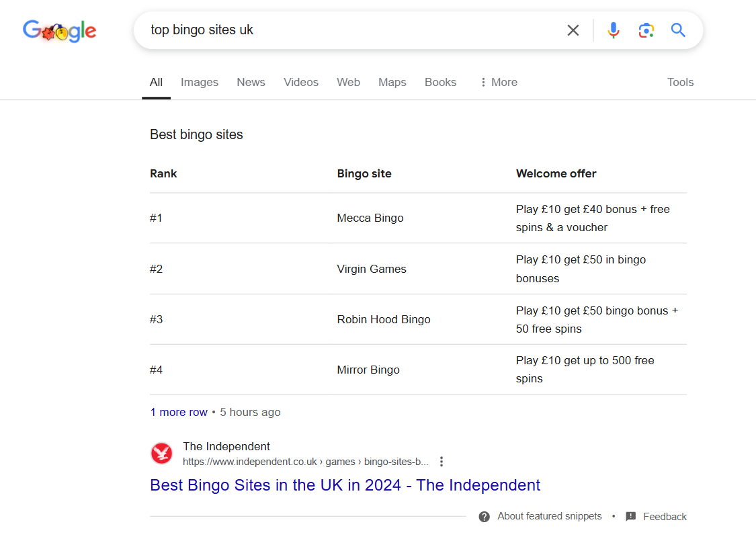
Task: Open 'Best Bingo Sites in the UK in 2024' link
Action: 345,485
